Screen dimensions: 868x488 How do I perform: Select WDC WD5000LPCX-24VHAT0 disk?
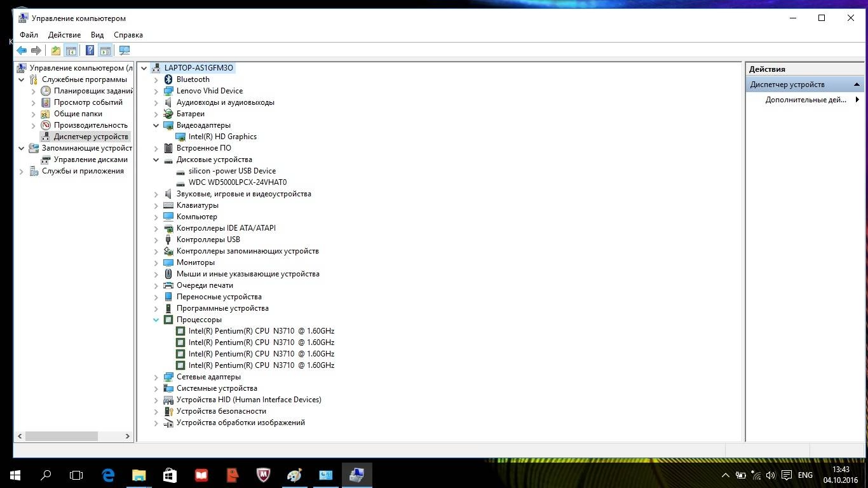click(x=238, y=182)
